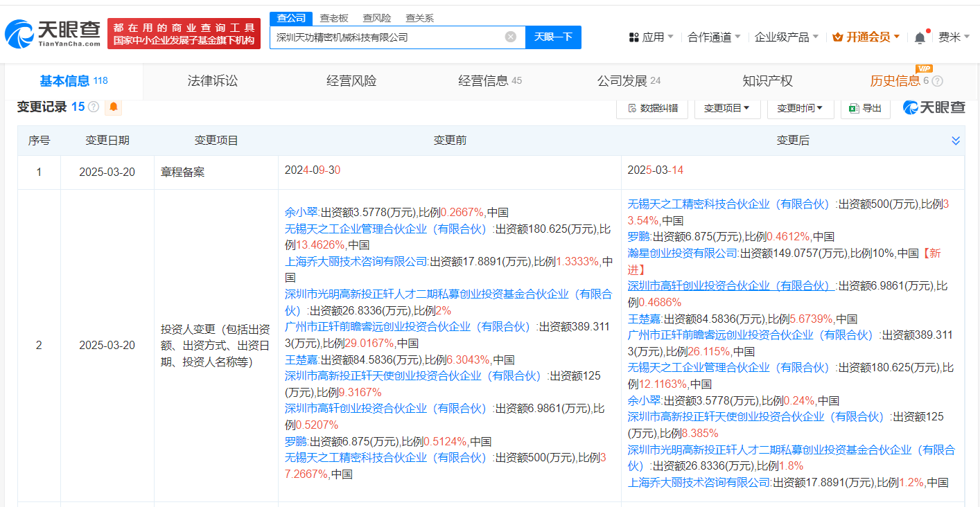Export records using 导出 button

pyautogui.click(x=865, y=108)
